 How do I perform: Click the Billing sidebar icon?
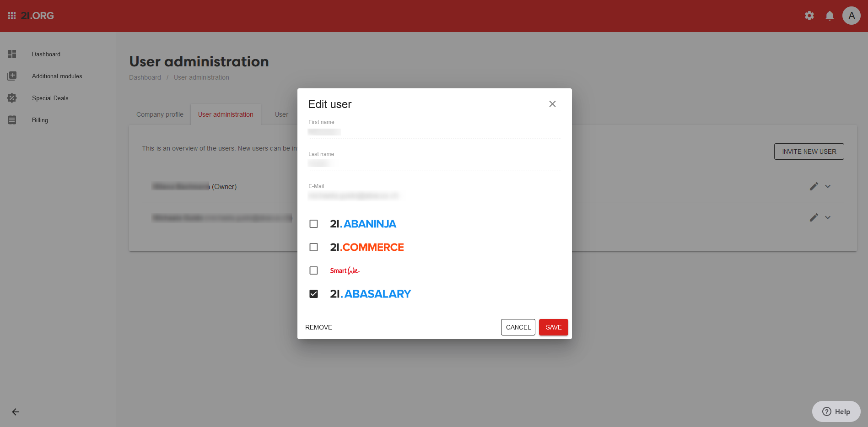12,120
